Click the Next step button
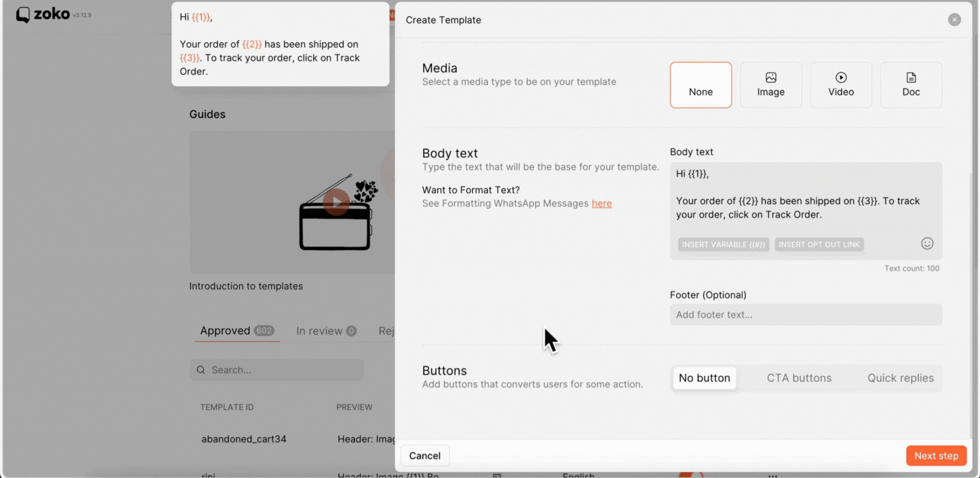980x478 pixels. pos(936,456)
